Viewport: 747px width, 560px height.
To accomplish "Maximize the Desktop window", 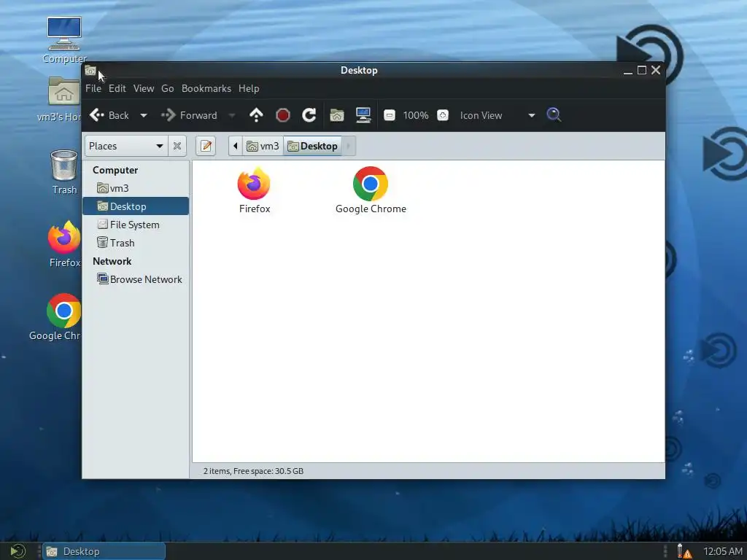I will point(642,71).
